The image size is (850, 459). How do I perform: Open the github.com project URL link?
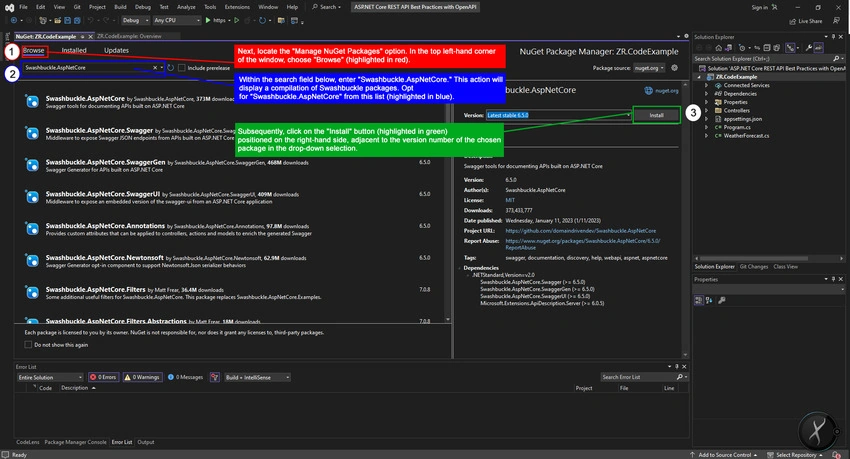(581, 231)
